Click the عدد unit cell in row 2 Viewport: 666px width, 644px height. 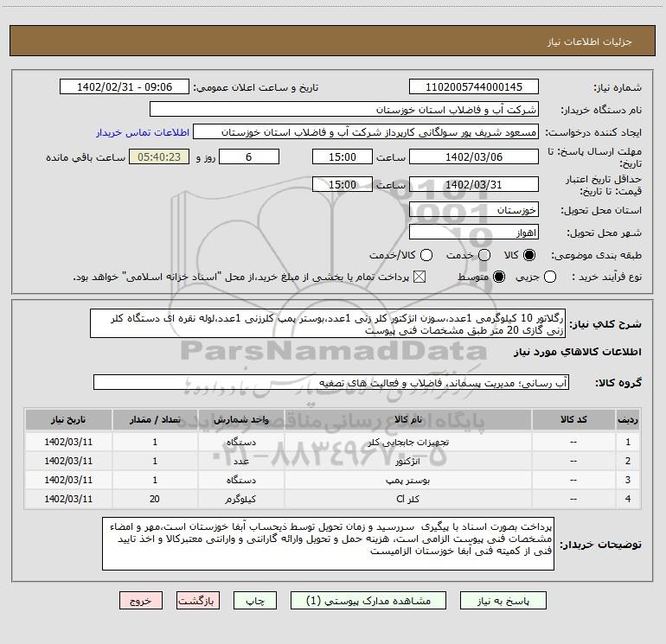click(x=240, y=461)
